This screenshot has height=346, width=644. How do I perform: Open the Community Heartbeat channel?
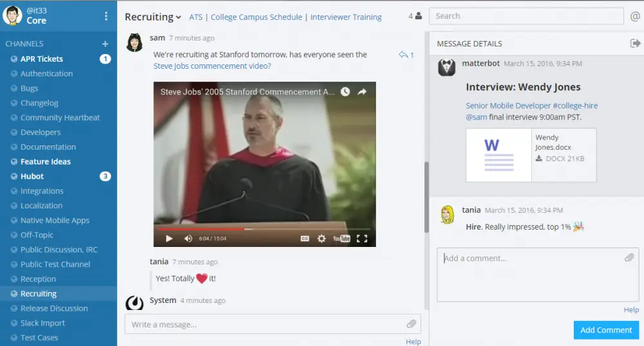click(59, 118)
